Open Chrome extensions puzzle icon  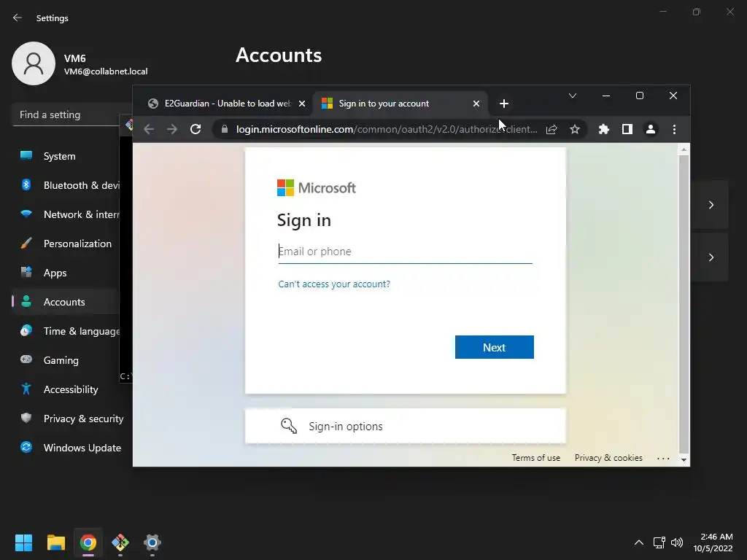603,129
